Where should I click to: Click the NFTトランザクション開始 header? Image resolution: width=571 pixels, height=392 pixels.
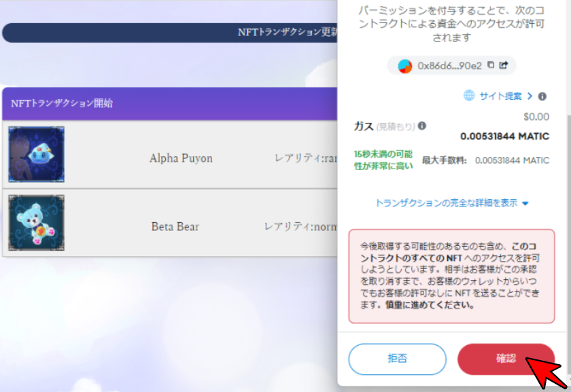pyautogui.click(x=170, y=103)
